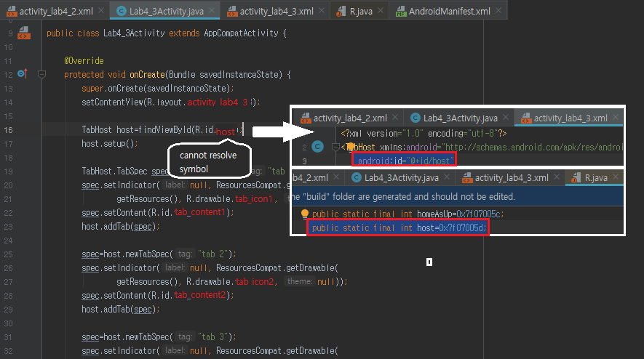Close the activity_lab4_3.xml tab
Viewport: 644px width, 359px height.
[x=322, y=11]
